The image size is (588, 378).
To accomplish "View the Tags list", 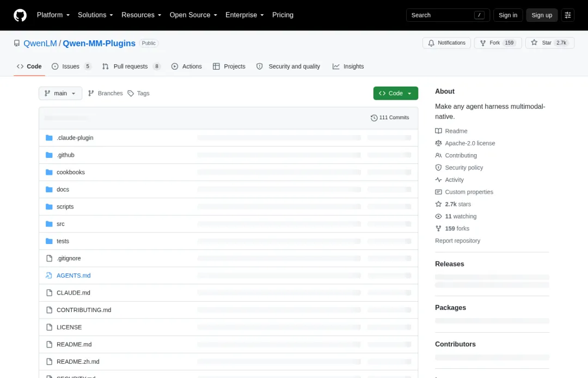I will pyautogui.click(x=138, y=93).
